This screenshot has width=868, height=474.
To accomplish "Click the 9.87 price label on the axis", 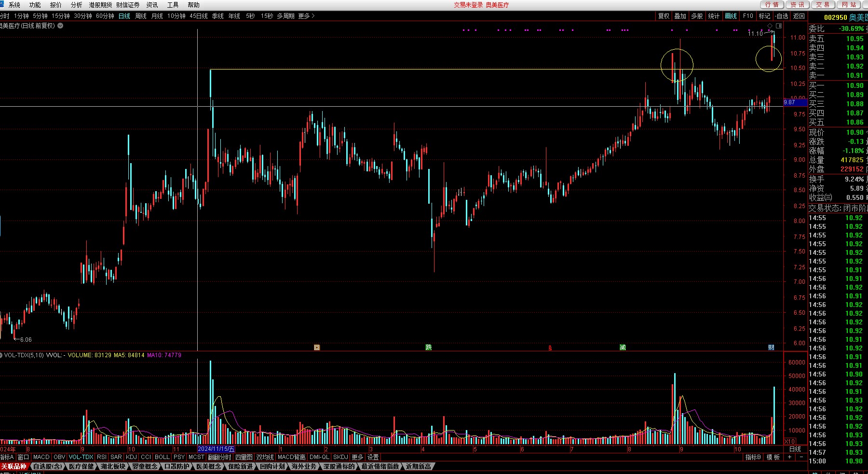I will [x=795, y=102].
